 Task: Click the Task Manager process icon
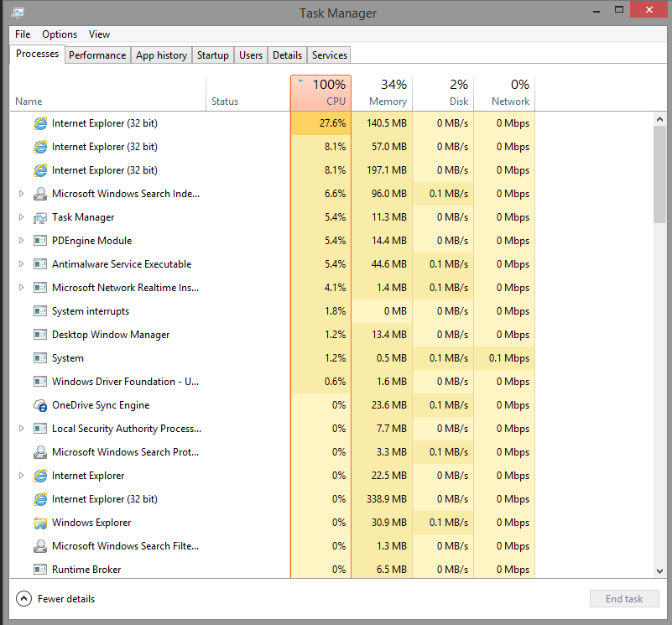(40, 218)
